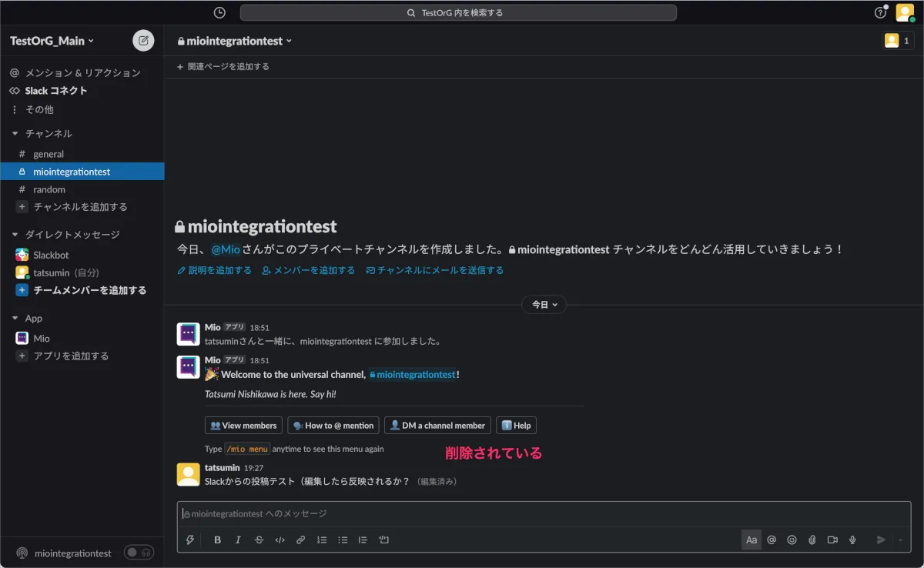Select miointegrationtest channel in sidebar

[82, 172]
